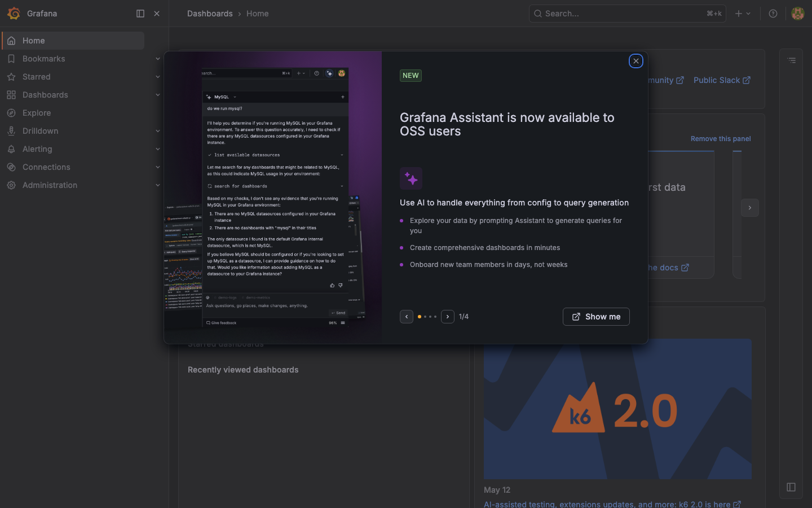This screenshot has width=812, height=508.
Task: Click the Bookmarks bookmark icon
Action: pyautogui.click(x=11, y=59)
